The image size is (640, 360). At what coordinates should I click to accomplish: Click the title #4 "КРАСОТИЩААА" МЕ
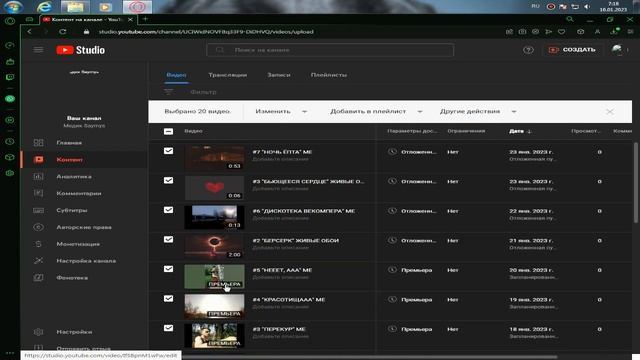coord(289,300)
